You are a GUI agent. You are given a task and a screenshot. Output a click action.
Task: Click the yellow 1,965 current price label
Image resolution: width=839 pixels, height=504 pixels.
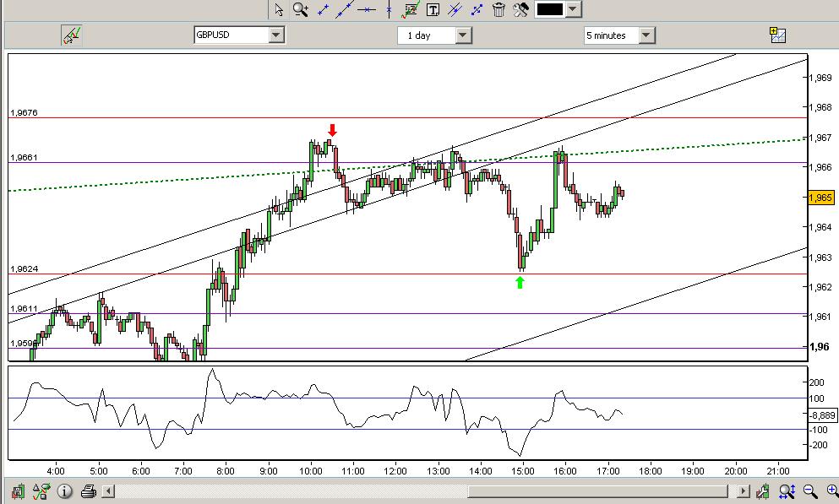820,198
